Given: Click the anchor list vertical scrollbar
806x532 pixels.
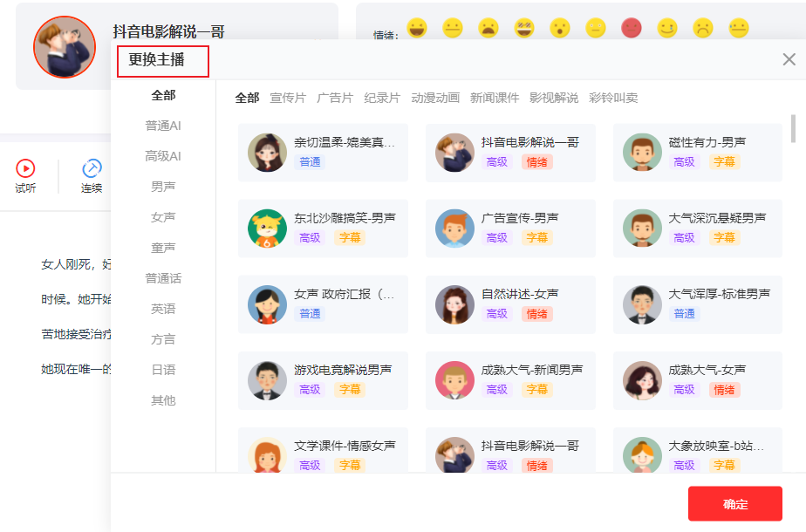Looking at the screenshot, I should click(793, 128).
